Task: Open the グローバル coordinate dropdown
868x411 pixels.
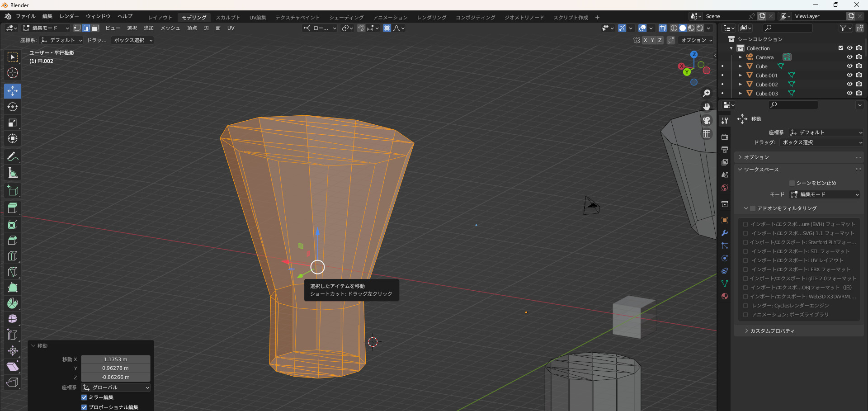Action: [x=116, y=387]
